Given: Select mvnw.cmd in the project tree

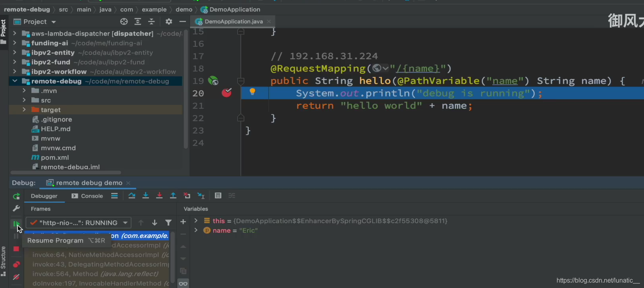Looking at the screenshot, I should pyautogui.click(x=54, y=148).
